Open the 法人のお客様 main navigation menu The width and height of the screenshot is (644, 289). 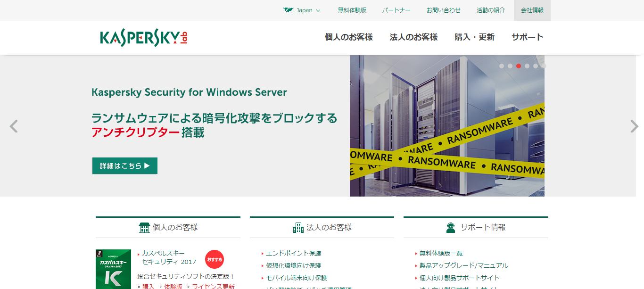414,37
